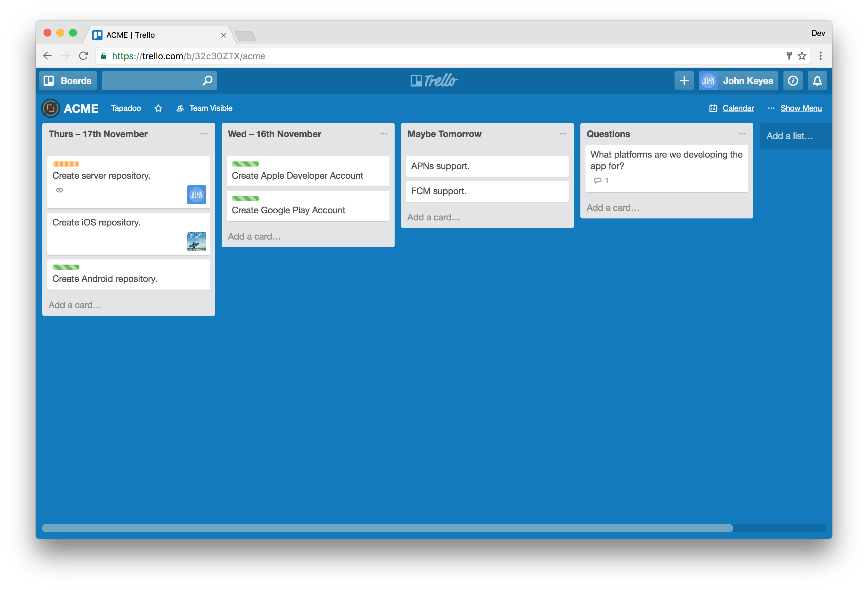This screenshot has width=868, height=590.
Task: Star the ACME board
Action: 158,108
